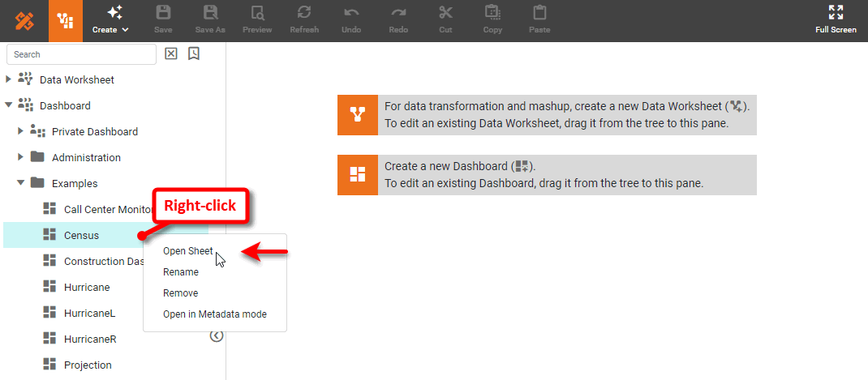The image size is (868, 380).
Task: Click the Undo arrow icon
Action: coord(351,13)
